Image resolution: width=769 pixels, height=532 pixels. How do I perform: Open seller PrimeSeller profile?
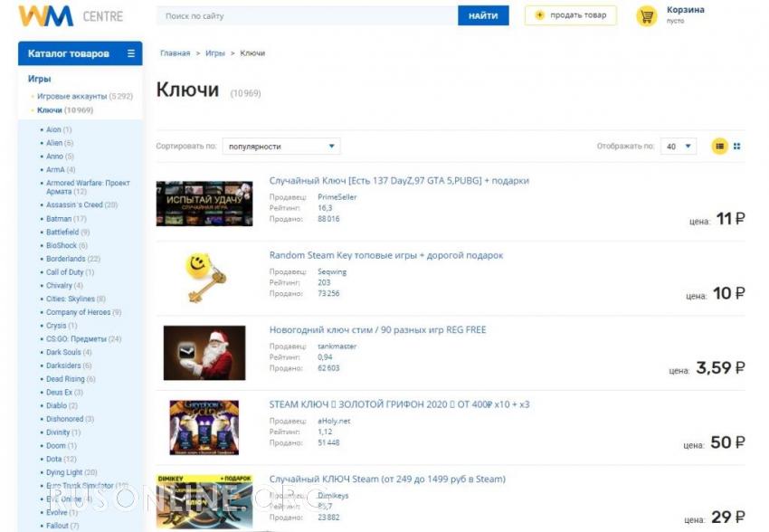337,197
